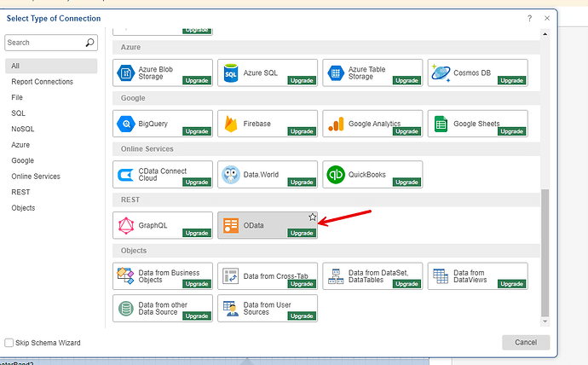The height and width of the screenshot is (365, 588).
Task: Toggle the Skip Schema Wizard checkbox
Action: click(x=9, y=343)
